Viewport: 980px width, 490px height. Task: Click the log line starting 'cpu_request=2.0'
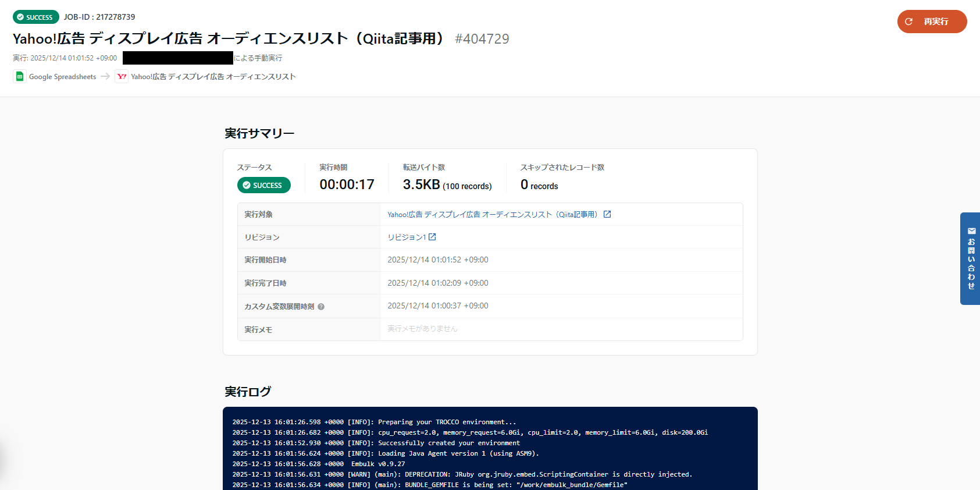[x=470, y=432]
